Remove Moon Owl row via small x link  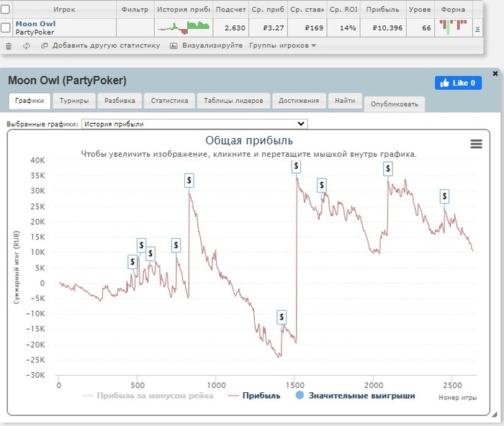pyautogui.click(x=477, y=29)
